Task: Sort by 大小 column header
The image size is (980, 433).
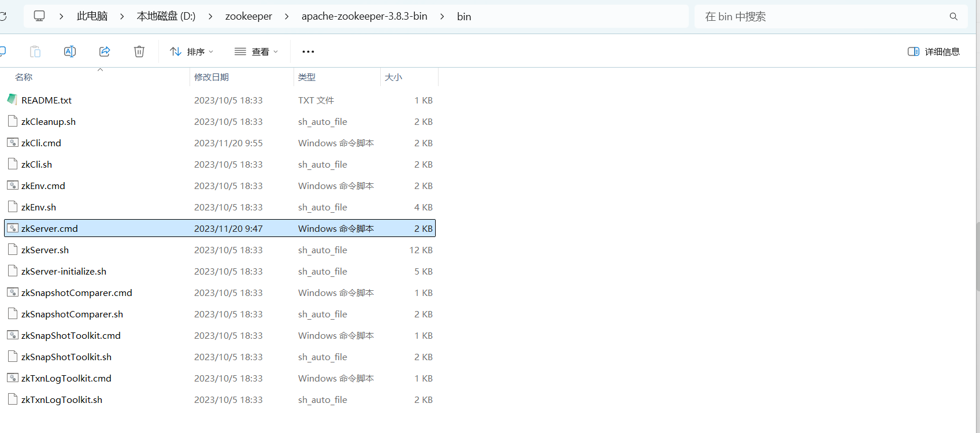Action: [x=394, y=77]
